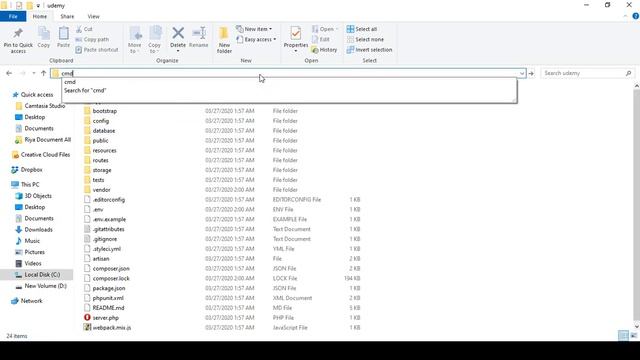Click the Edit ribbon command
Viewport: 640px width, 360px height.
point(321,40)
